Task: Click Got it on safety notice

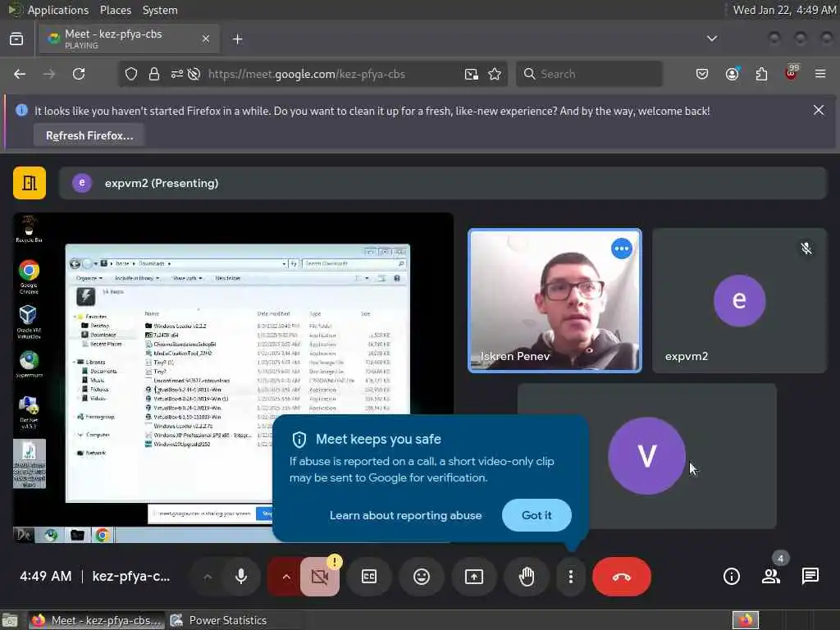Action: click(x=536, y=515)
